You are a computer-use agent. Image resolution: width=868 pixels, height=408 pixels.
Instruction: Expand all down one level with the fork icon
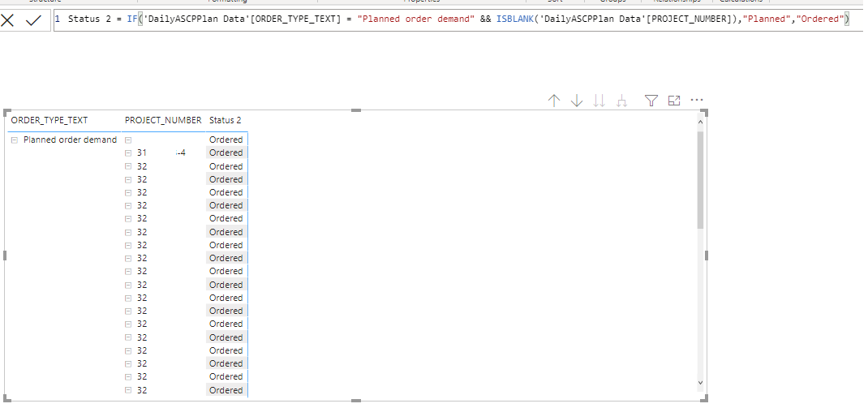click(x=622, y=101)
